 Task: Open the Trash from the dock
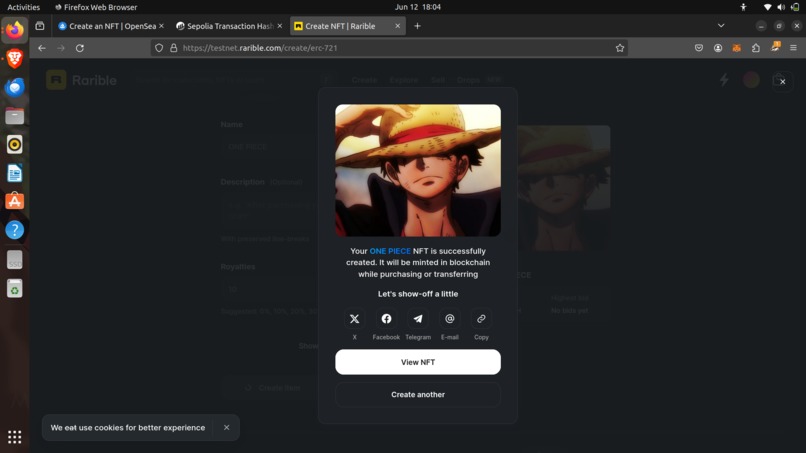point(14,289)
